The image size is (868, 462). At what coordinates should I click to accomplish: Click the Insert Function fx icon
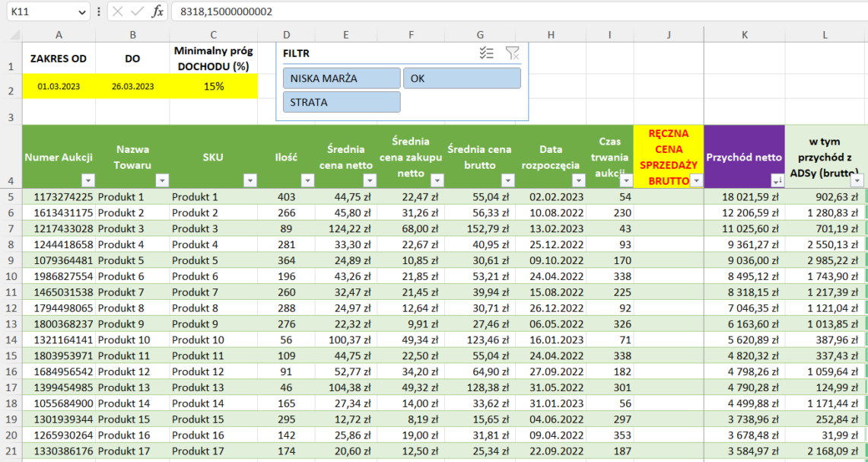(157, 11)
